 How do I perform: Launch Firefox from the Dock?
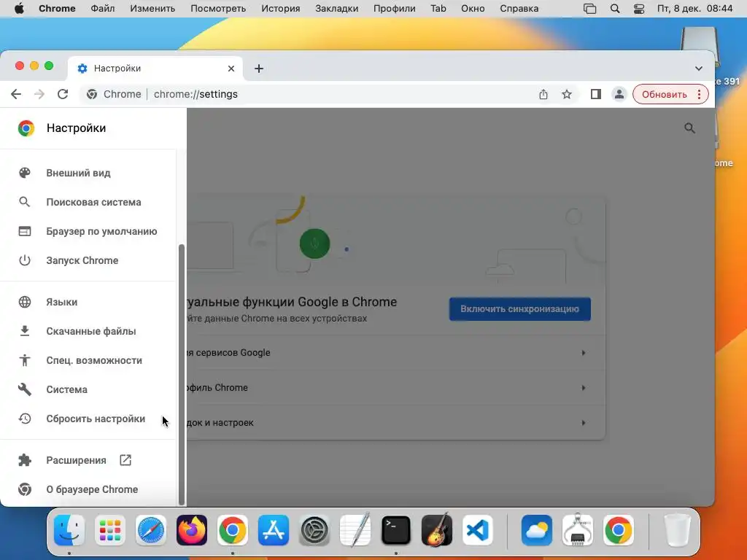click(x=192, y=530)
